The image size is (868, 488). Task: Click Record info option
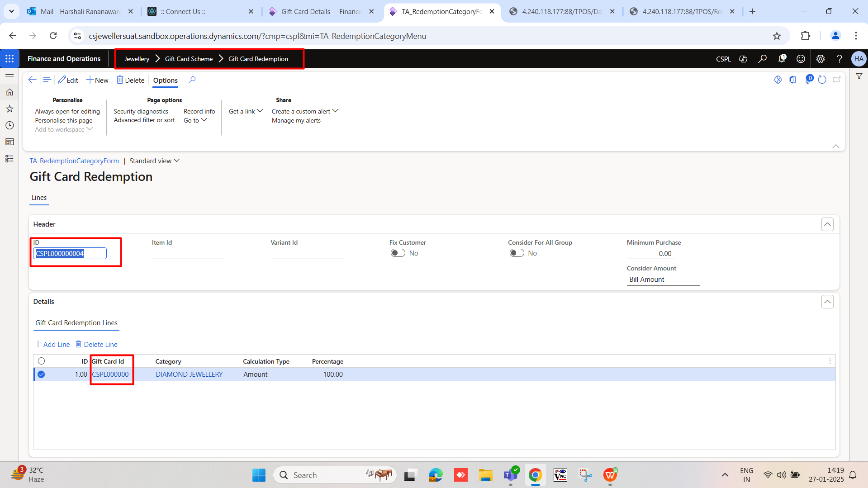199,111
